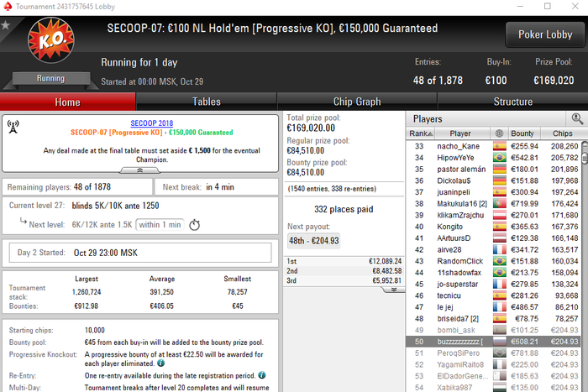Select eliminated player YagamiRaito8
Viewport: 588px width, 392px height.
[494, 364]
